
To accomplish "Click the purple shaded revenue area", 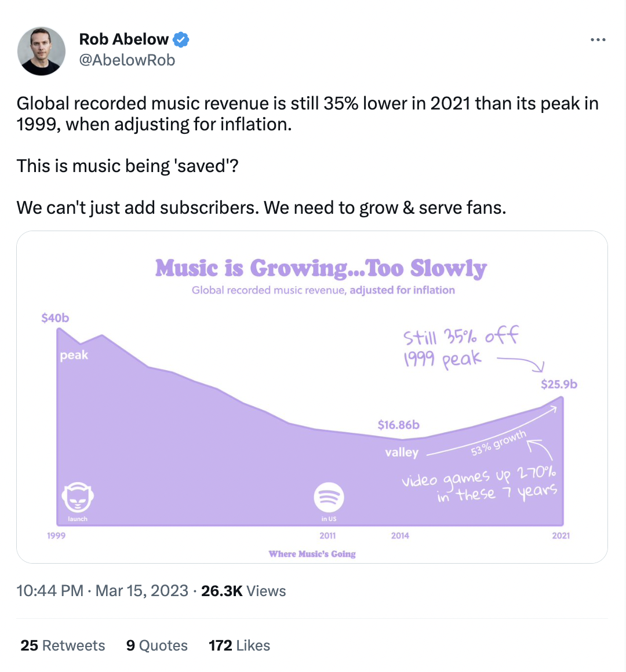I will (232, 463).
